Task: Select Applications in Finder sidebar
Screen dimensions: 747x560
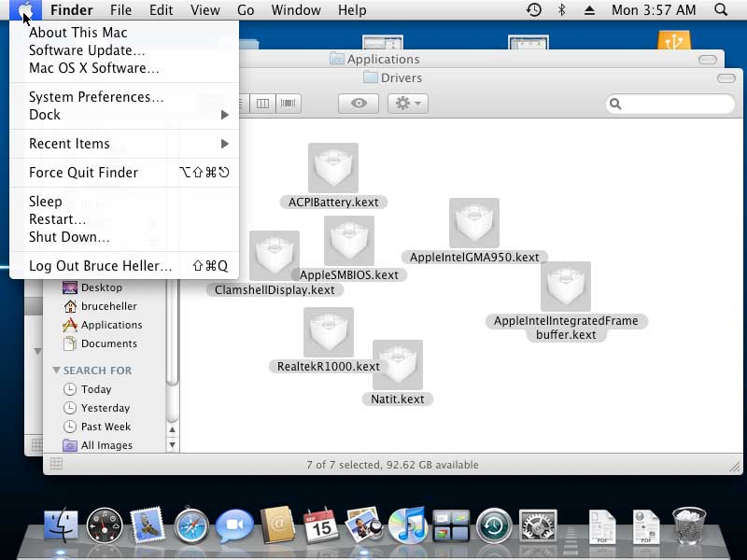Action: [x=103, y=325]
